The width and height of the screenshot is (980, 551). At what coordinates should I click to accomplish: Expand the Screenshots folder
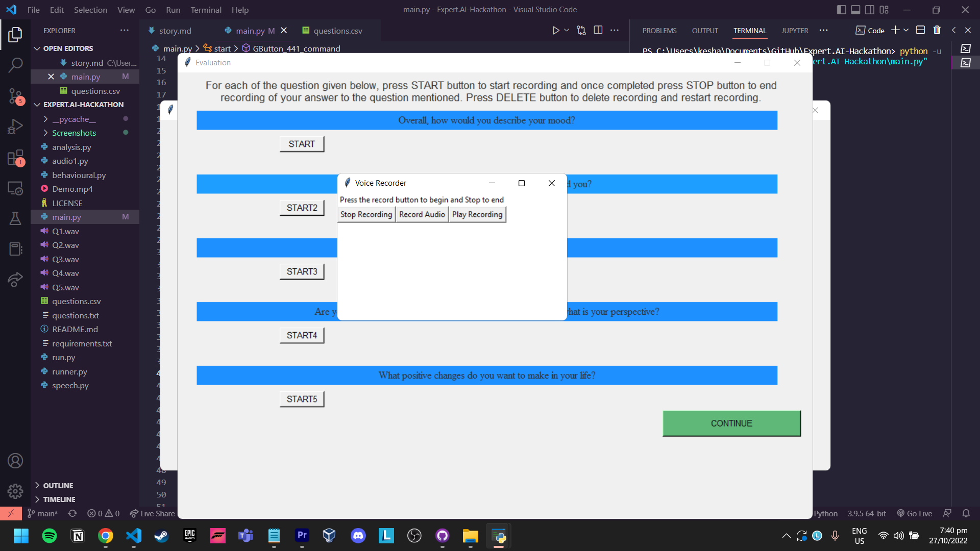click(x=74, y=133)
